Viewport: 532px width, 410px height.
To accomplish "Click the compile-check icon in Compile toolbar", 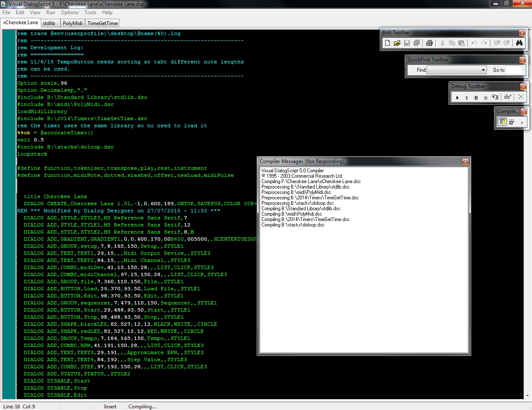I will [503, 122].
